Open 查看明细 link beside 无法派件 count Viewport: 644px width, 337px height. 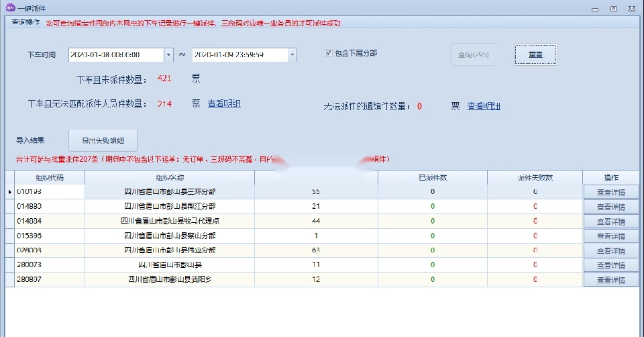pos(484,106)
